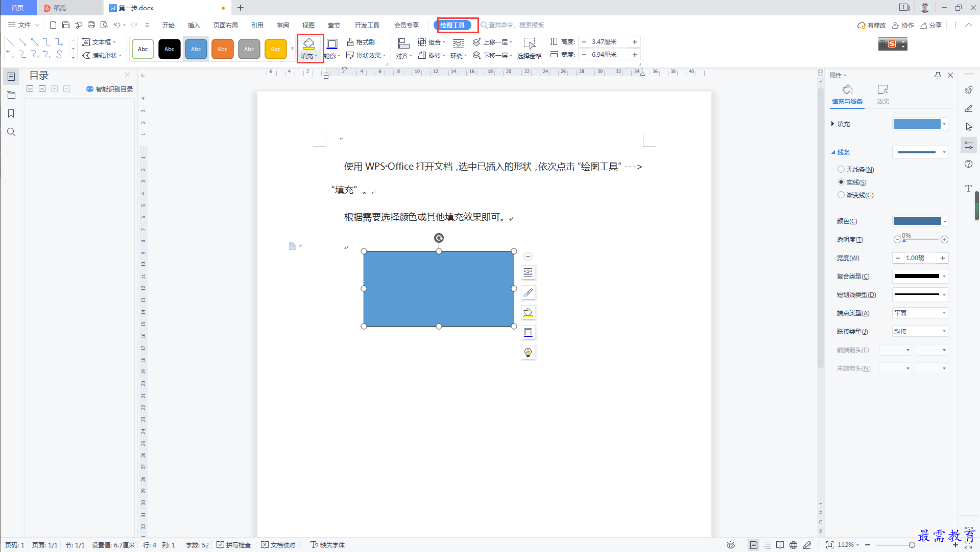Open the zoom percentage 112% dropdown
Screen dimensions: 980x552
[x=848, y=545]
